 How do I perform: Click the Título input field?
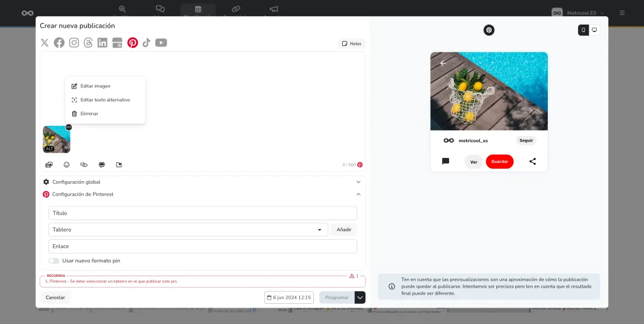pyautogui.click(x=203, y=213)
